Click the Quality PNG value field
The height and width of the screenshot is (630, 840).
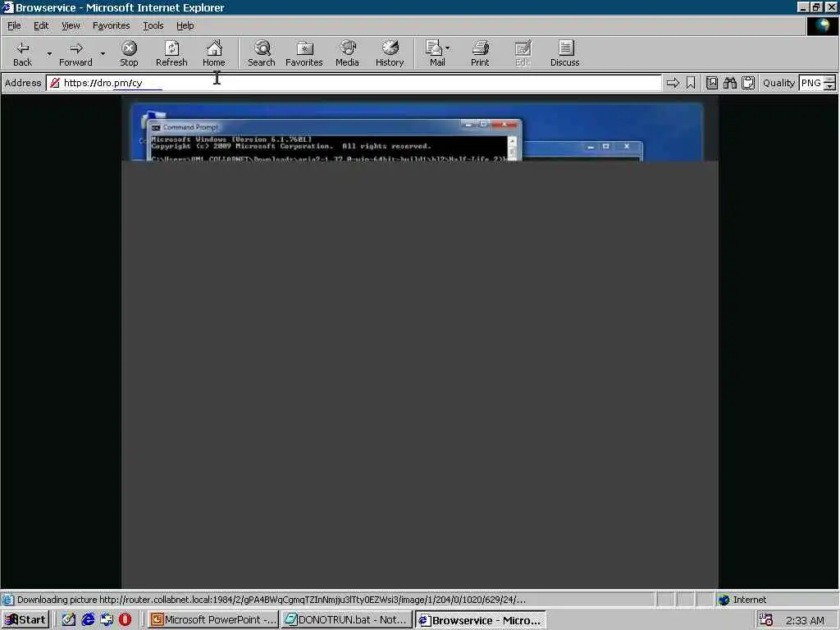[811, 83]
